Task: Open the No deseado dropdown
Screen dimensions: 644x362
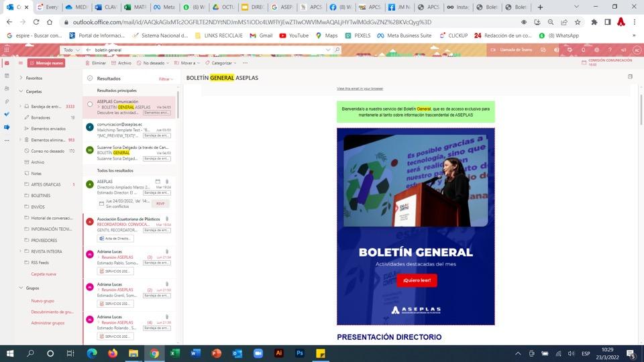Action: pyautogui.click(x=153, y=63)
